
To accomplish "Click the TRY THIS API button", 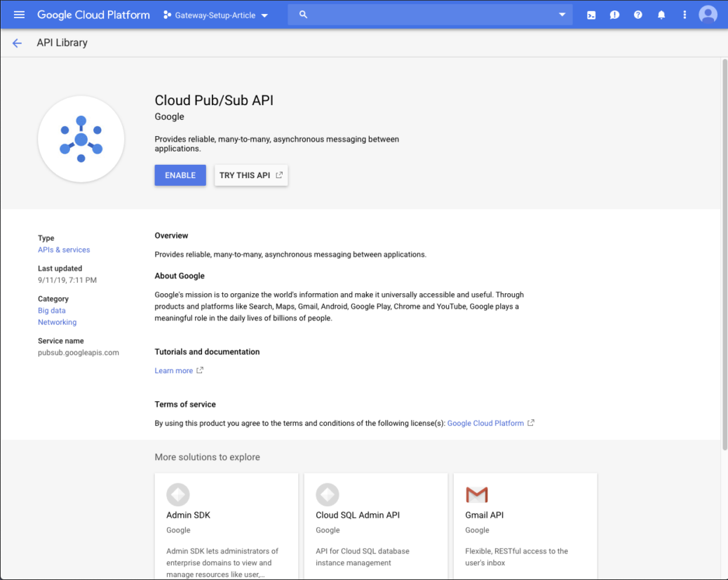I will (251, 175).
